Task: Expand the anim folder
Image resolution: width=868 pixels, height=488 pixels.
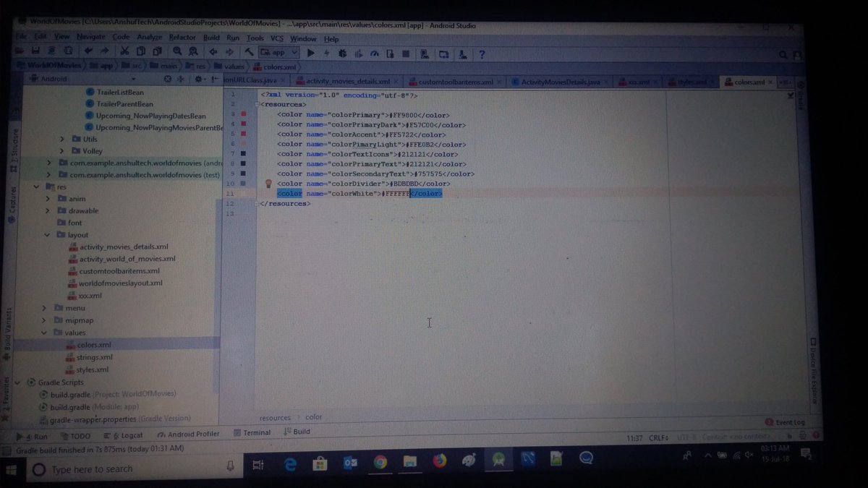Action: 47,199
